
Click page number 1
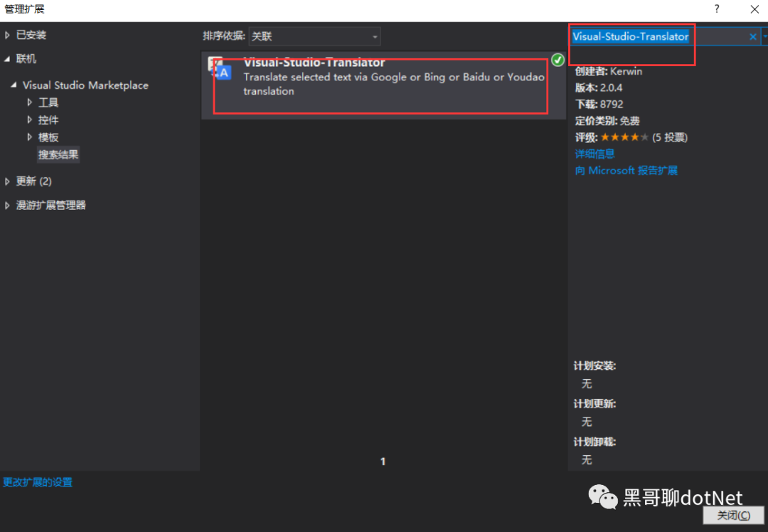pyautogui.click(x=383, y=461)
